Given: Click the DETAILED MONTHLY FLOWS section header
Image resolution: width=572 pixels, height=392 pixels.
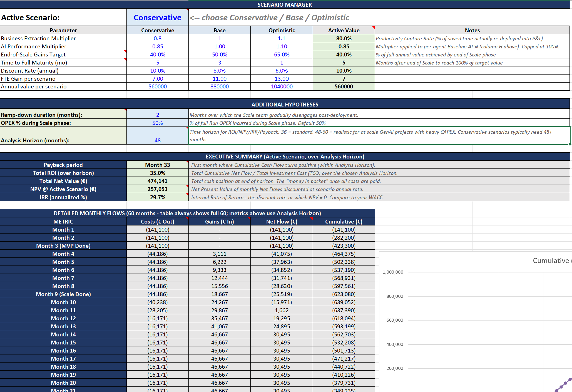Looking at the screenshot, I should 187,213.
